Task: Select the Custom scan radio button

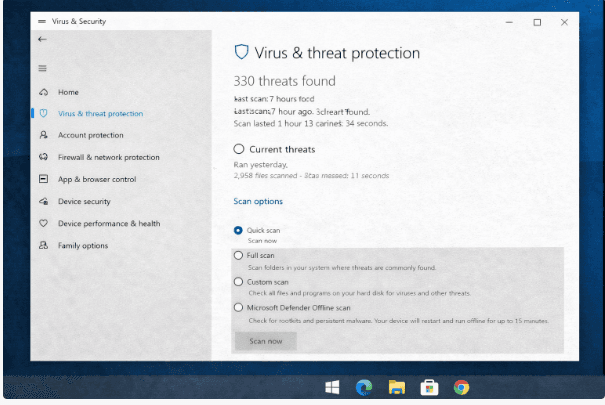Action: pyautogui.click(x=238, y=282)
